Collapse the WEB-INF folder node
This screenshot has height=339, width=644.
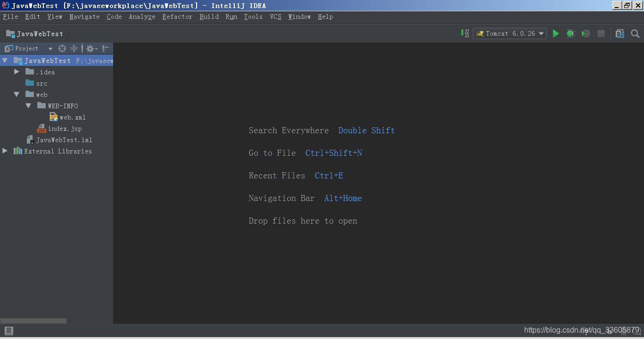28,105
